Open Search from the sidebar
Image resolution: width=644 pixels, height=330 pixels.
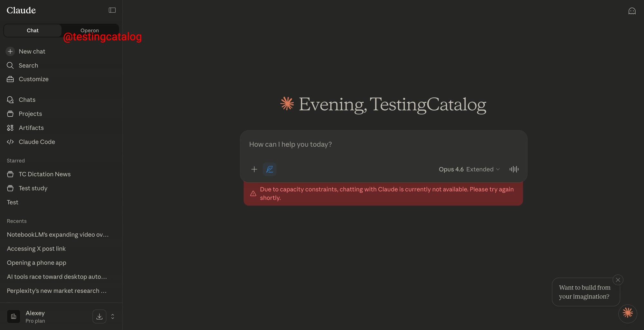pyautogui.click(x=28, y=66)
